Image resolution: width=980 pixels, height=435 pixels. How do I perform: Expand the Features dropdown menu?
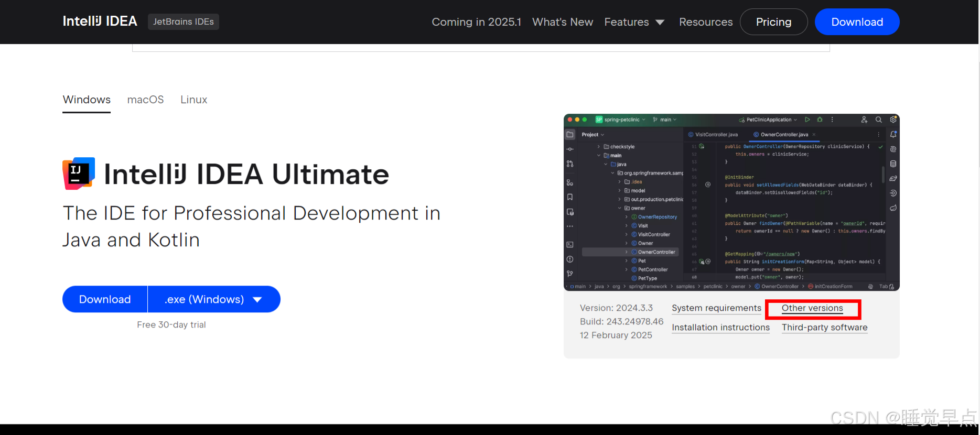[634, 22]
